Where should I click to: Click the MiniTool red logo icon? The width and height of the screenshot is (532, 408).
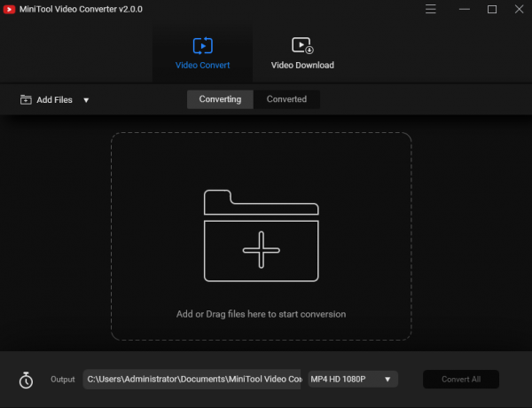(x=10, y=9)
